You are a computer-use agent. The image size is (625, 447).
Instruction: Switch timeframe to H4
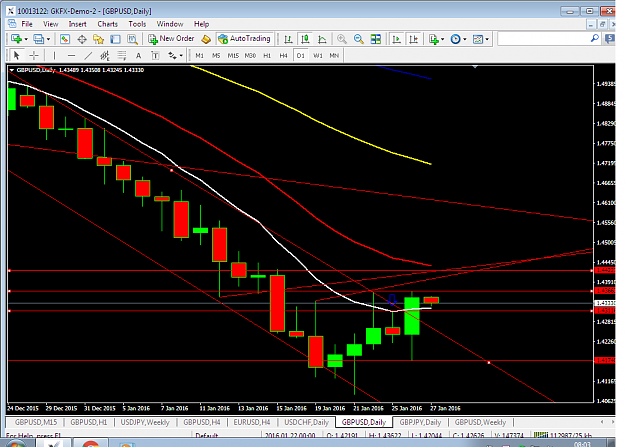(x=283, y=55)
